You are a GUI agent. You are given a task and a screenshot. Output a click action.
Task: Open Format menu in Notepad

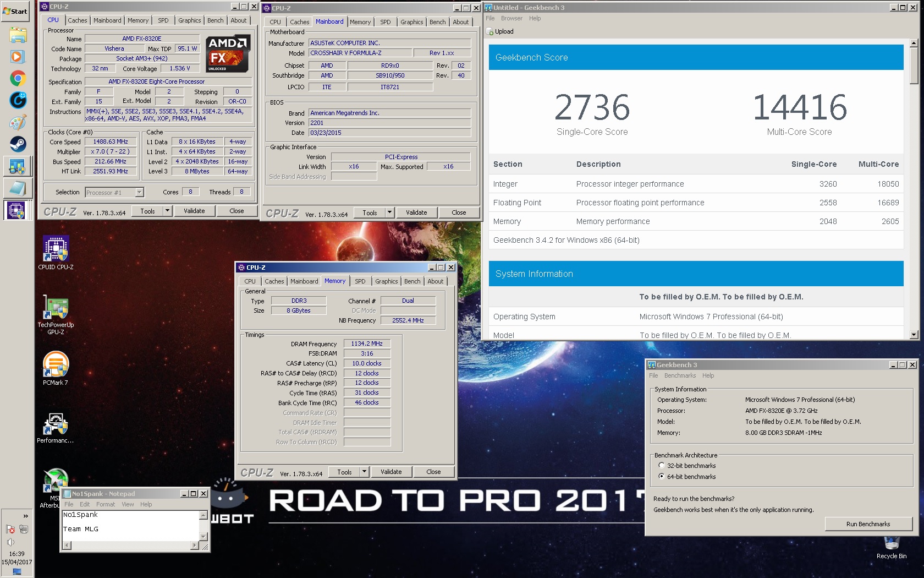tap(106, 504)
